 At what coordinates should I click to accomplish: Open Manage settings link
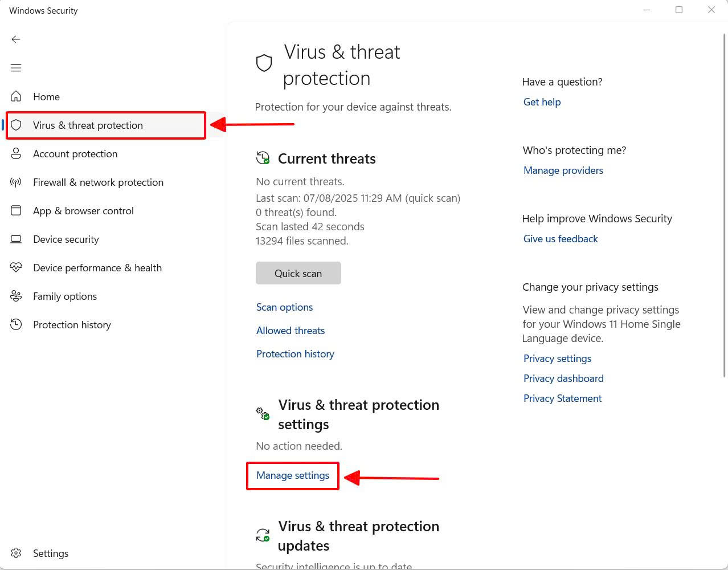[x=293, y=475]
